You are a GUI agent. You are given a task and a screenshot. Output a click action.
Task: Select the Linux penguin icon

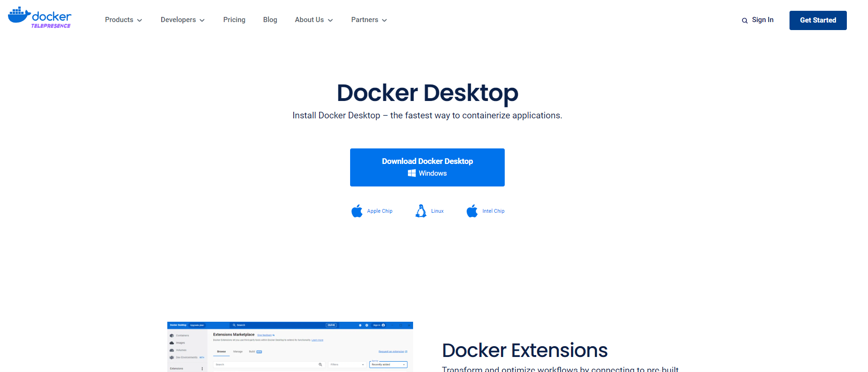click(421, 211)
